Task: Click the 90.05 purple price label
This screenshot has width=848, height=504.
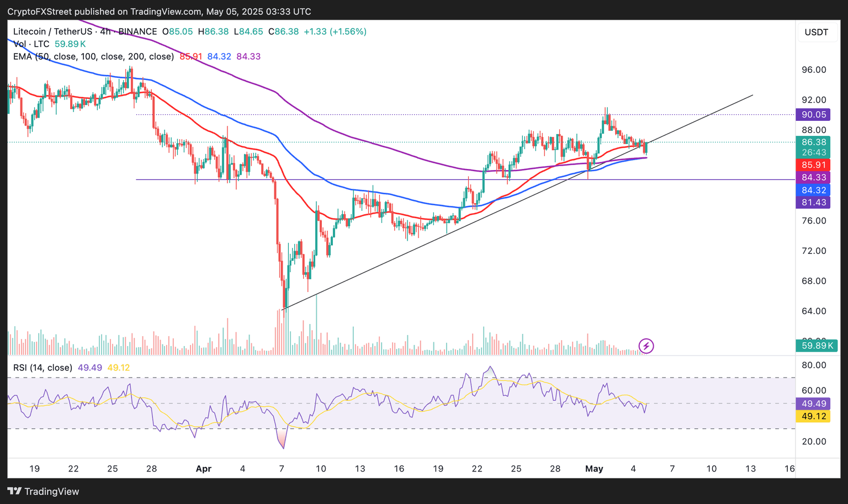Action: click(813, 115)
